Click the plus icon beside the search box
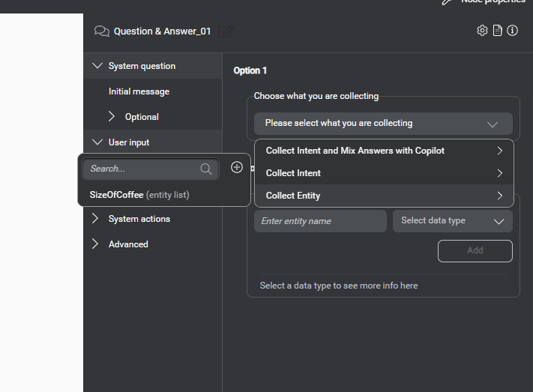Screen dimensions: 533x392 tap(237, 168)
